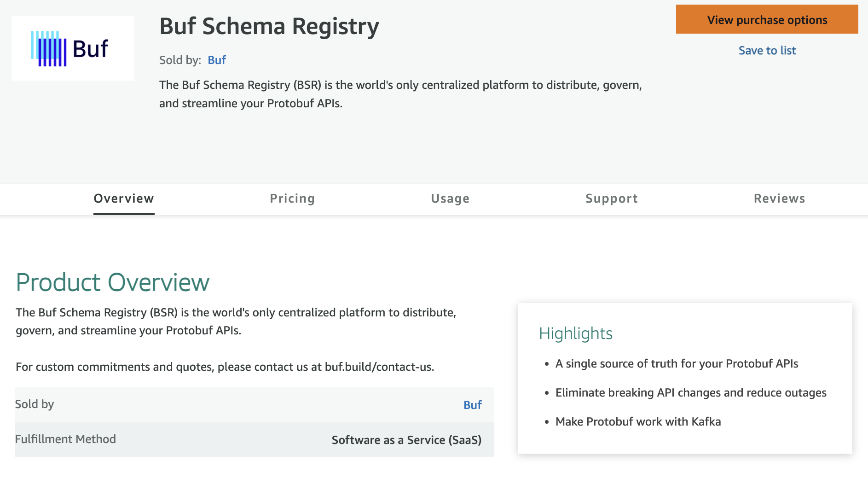Click the Fulfillment Method label

[65, 439]
